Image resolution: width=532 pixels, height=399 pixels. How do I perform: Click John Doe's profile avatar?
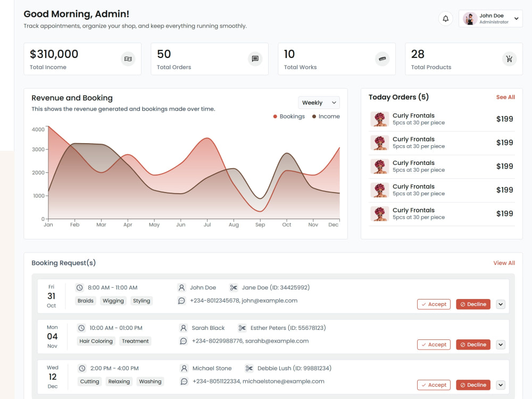pos(470,19)
